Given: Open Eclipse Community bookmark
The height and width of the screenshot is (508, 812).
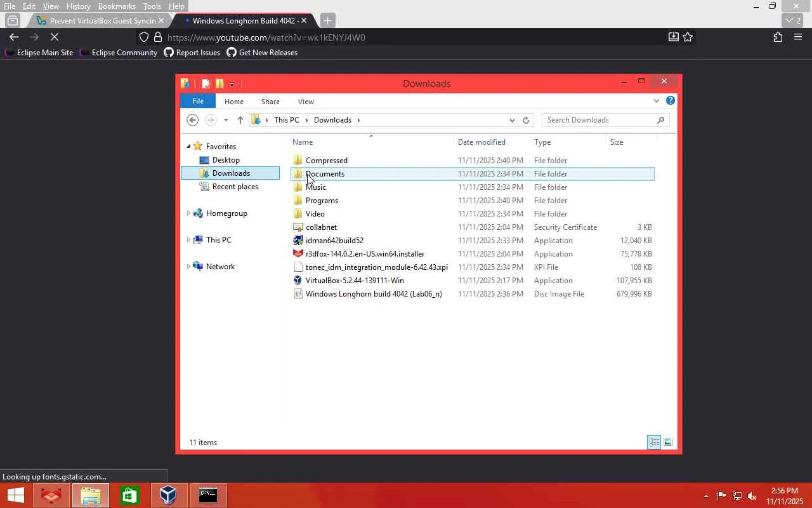Looking at the screenshot, I should tap(118, 53).
